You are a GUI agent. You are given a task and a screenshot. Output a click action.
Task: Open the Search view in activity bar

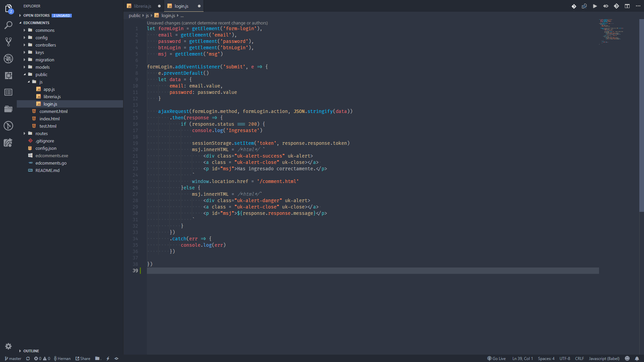tap(8, 25)
